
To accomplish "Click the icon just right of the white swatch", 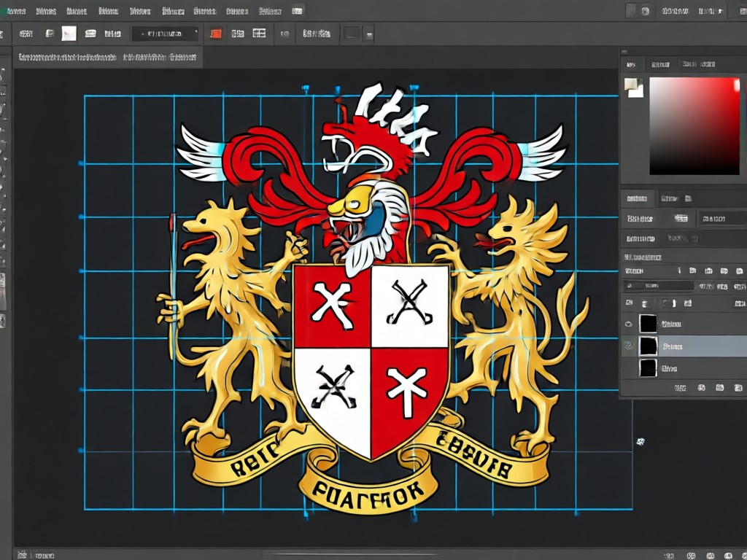I will click(x=90, y=34).
